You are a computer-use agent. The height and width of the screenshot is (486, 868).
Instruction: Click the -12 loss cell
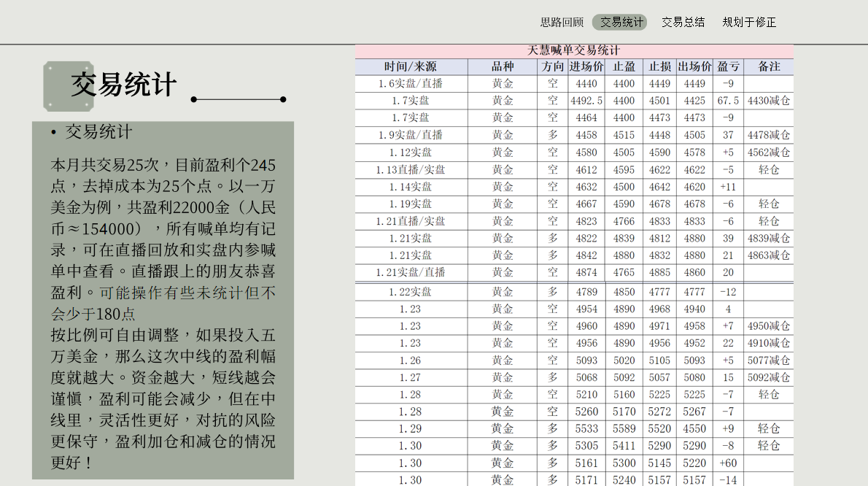tap(728, 292)
